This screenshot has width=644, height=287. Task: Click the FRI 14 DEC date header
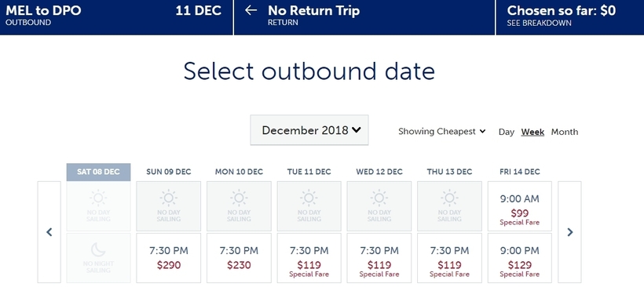click(520, 172)
